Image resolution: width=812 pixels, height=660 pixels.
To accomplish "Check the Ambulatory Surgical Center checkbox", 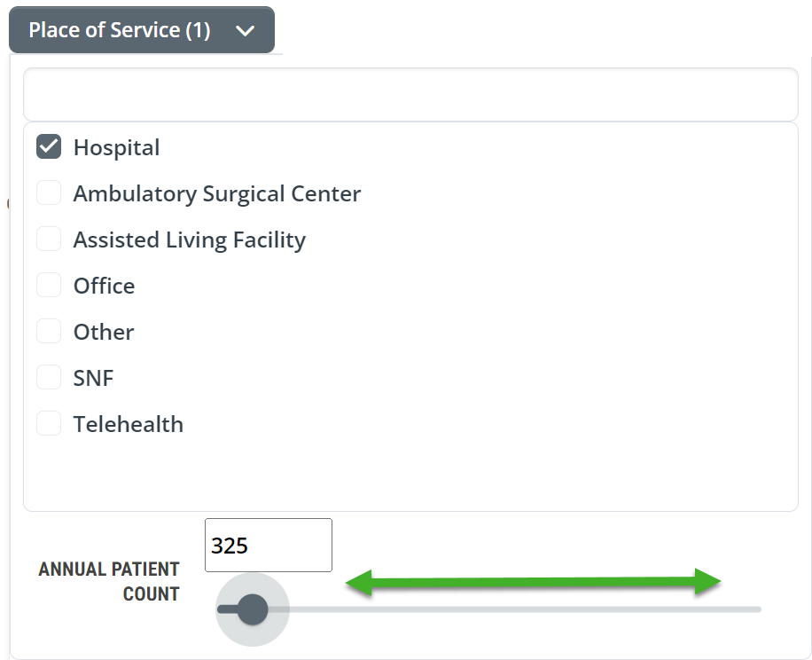I will pos(49,192).
